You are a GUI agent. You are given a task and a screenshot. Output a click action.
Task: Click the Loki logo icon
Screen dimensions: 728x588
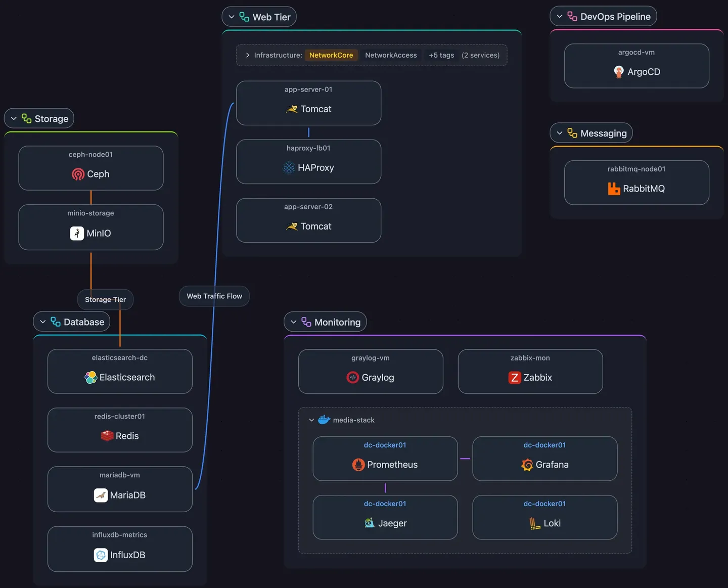tap(535, 523)
